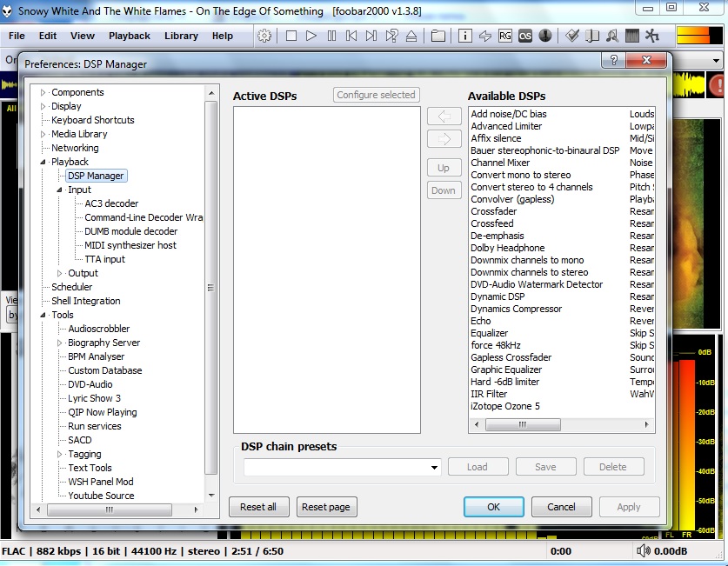Collapse the Playback tree node
Image resolution: width=728 pixels, height=566 pixels.
tap(43, 162)
